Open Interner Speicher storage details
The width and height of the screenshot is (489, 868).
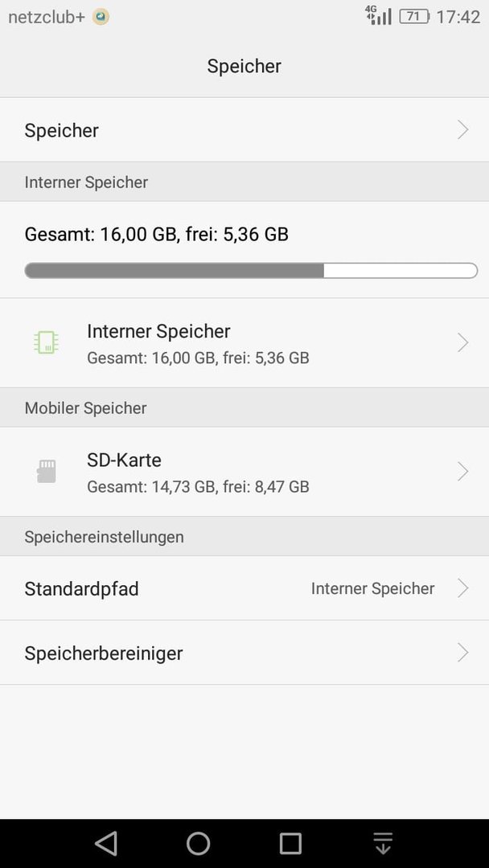coord(244,342)
